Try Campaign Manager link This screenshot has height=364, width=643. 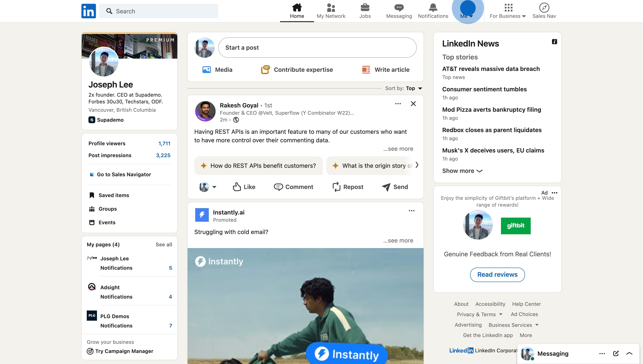pyautogui.click(x=120, y=351)
